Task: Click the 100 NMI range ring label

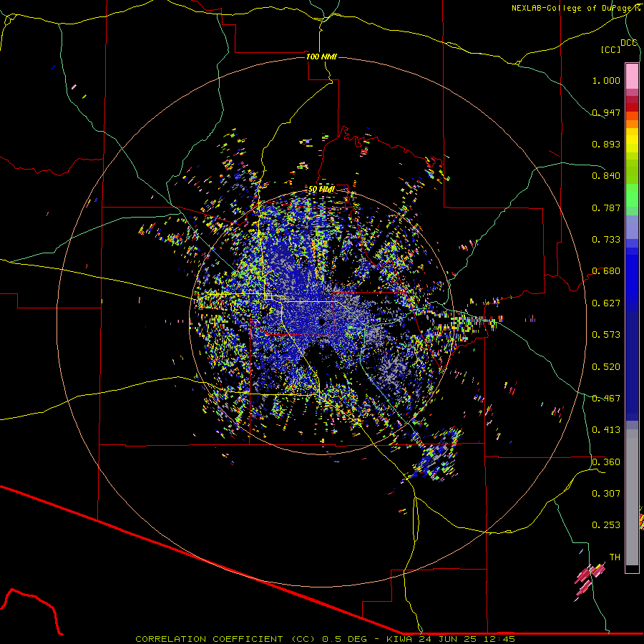Action: tap(321, 57)
